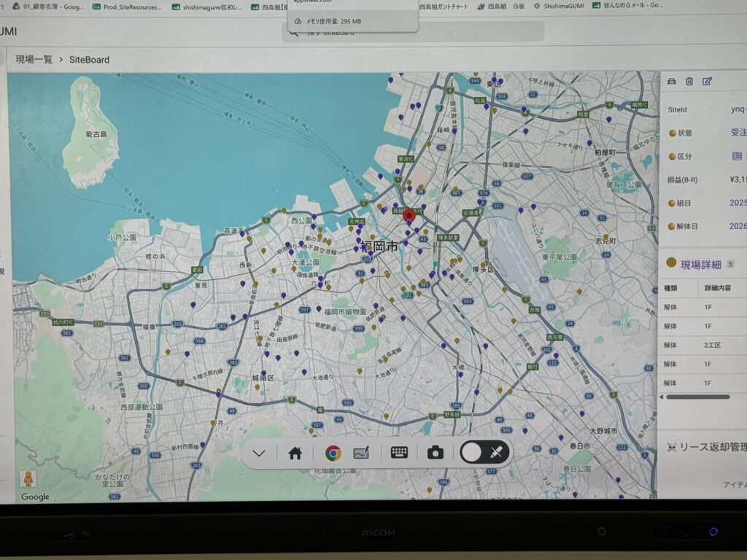Viewport: 747px width, 560px height.
Task: Click the 組日 field label
Action: click(x=684, y=203)
